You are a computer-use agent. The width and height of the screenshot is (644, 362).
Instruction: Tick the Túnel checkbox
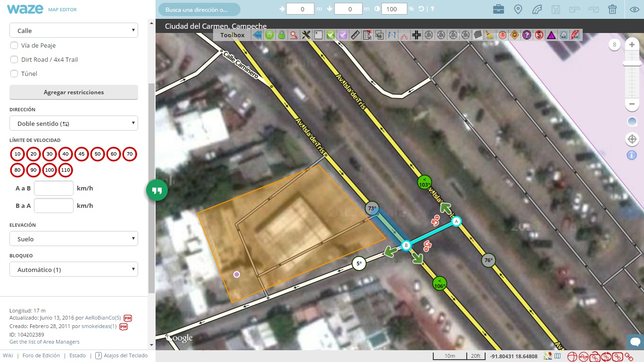click(x=14, y=74)
